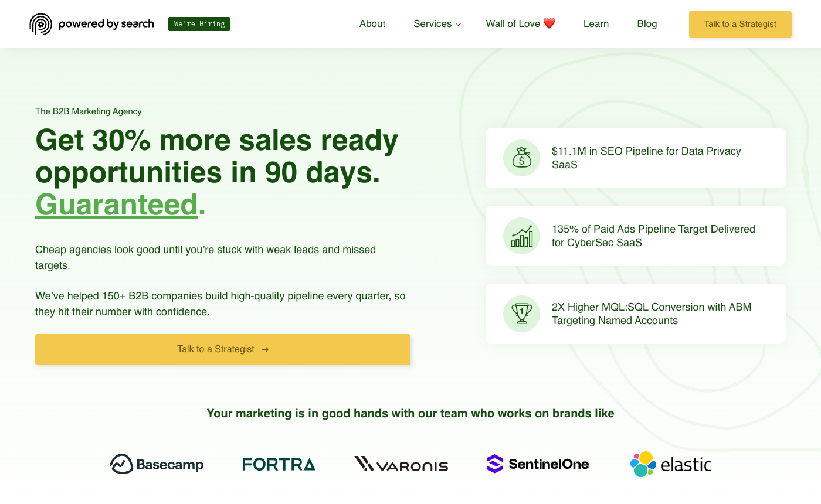Click the arrow on the yellow hero button
The width and height of the screenshot is (821, 504).
(x=265, y=349)
